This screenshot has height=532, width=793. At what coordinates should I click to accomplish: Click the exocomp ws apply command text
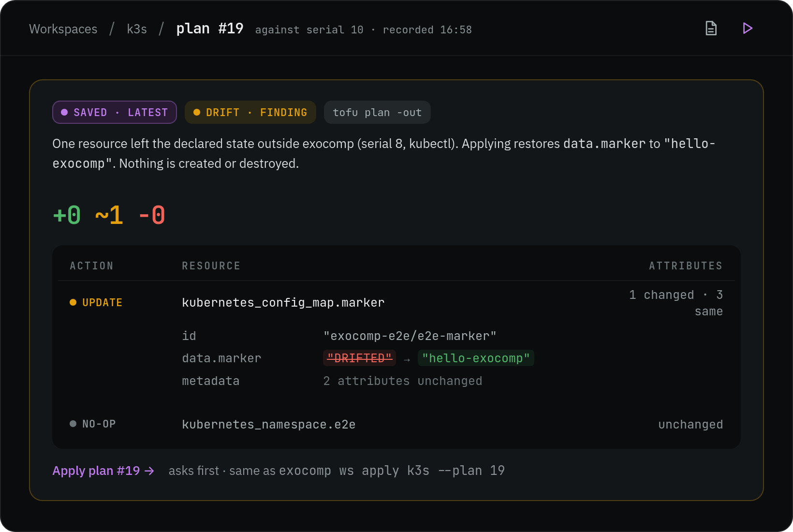(392, 471)
